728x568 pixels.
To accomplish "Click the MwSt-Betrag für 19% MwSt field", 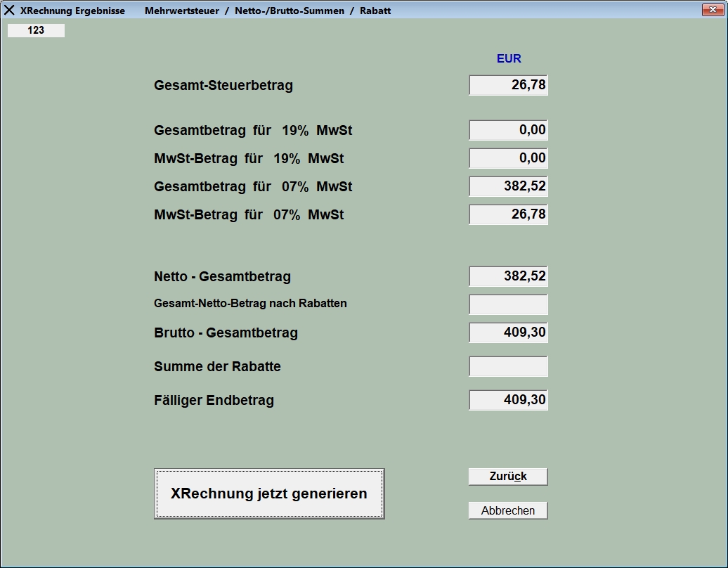I will click(x=508, y=158).
